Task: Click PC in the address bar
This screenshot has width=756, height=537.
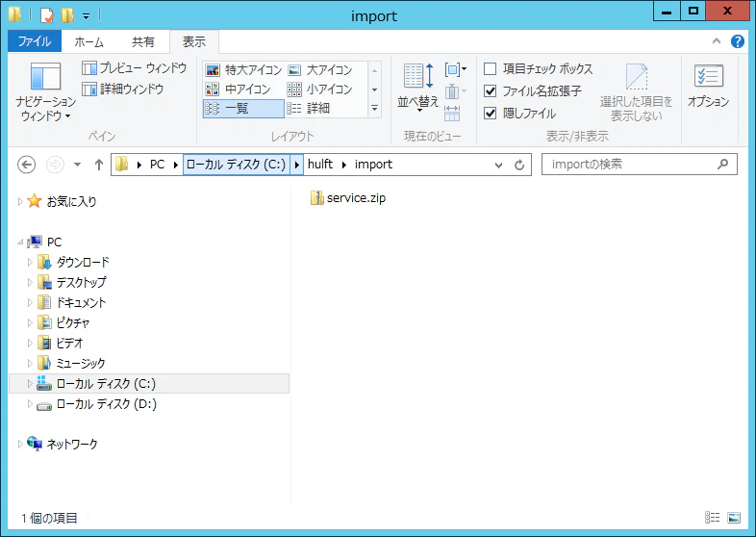Action: (157, 165)
